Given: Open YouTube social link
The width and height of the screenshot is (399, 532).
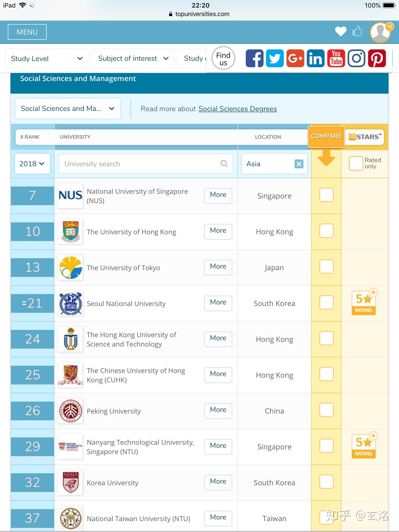Looking at the screenshot, I should pyautogui.click(x=336, y=58).
